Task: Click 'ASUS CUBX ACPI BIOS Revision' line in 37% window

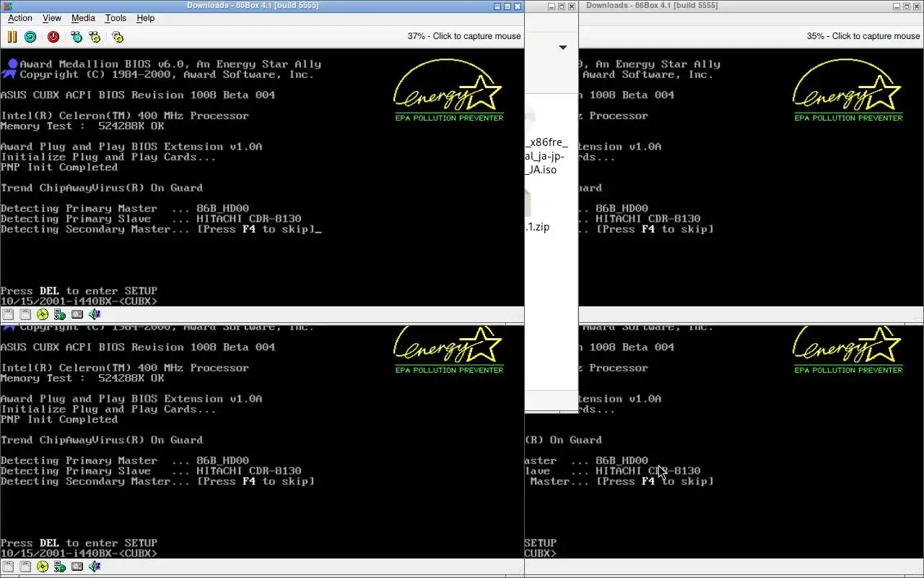Action: pos(138,95)
